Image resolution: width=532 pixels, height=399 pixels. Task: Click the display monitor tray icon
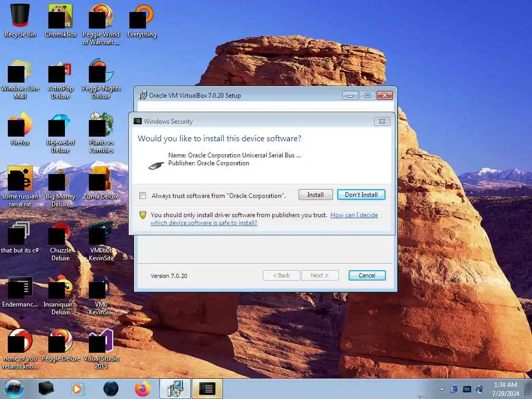(x=467, y=389)
